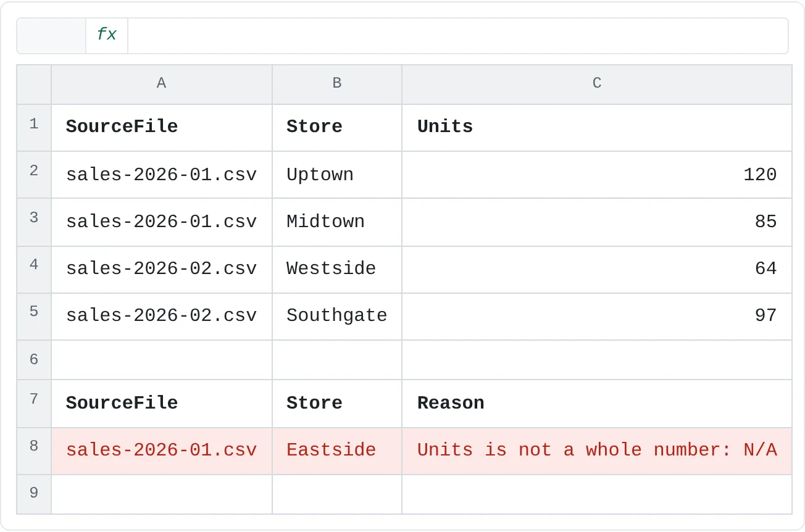The image size is (805, 532).
Task: Click into the formula bar input
Action: [x=457, y=35]
